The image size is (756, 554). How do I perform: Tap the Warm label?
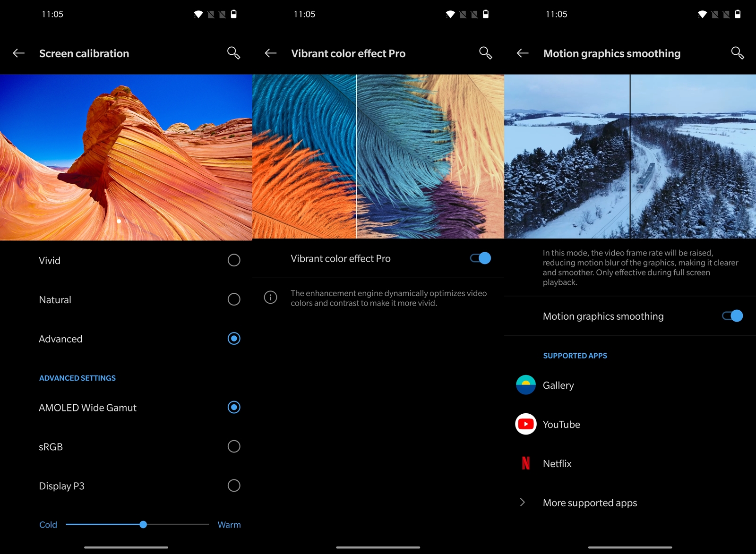[x=229, y=525]
